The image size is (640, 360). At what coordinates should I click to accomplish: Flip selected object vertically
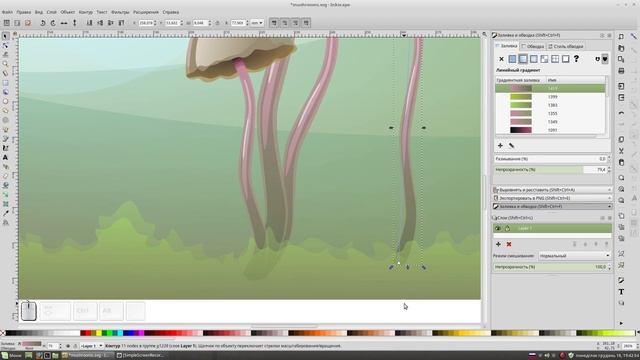(74, 23)
